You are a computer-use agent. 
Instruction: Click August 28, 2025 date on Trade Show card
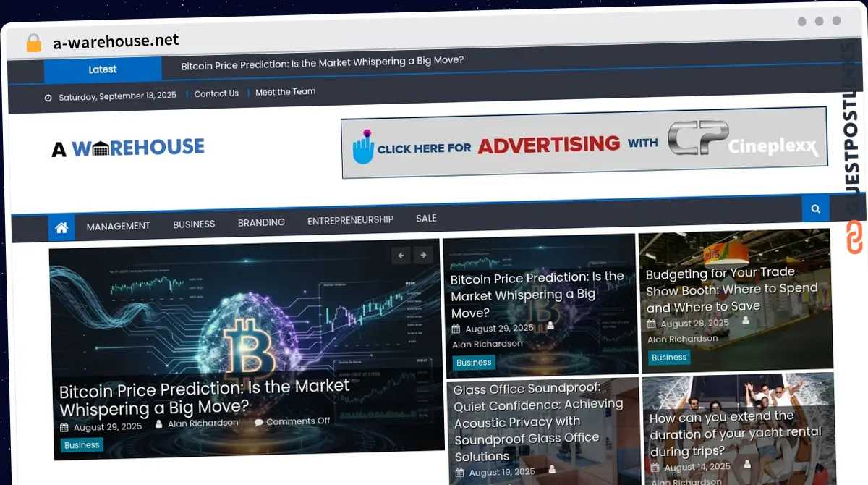click(x=695, y=324)
